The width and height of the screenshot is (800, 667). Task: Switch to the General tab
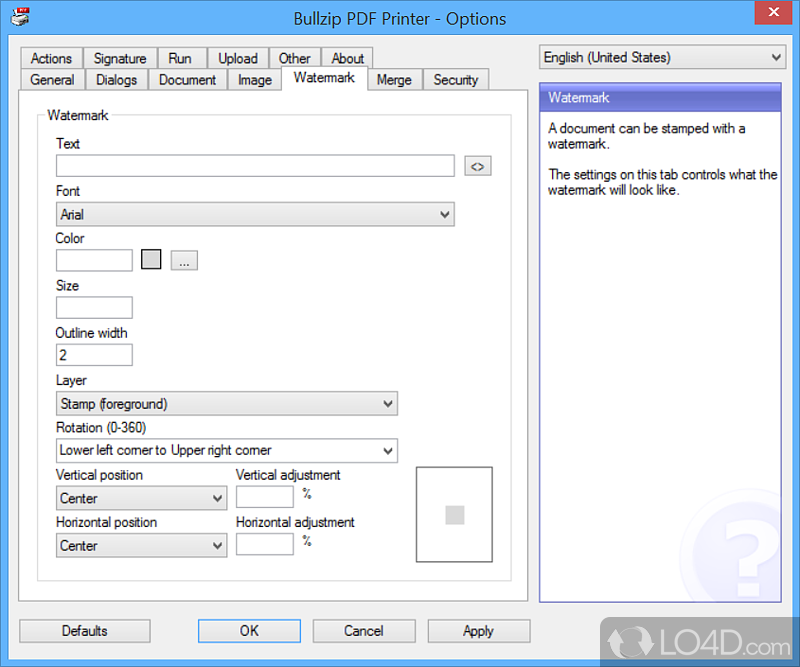pos(52,80)
